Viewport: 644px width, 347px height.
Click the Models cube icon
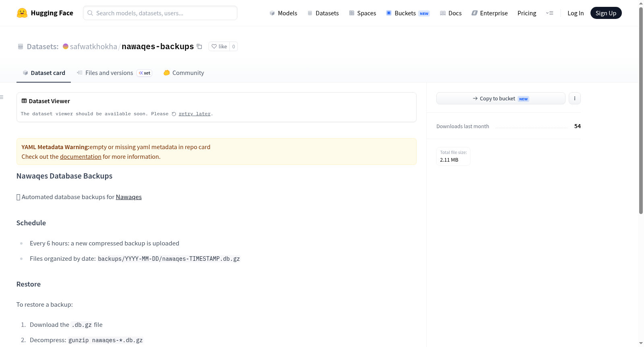[x=272, y=13]
